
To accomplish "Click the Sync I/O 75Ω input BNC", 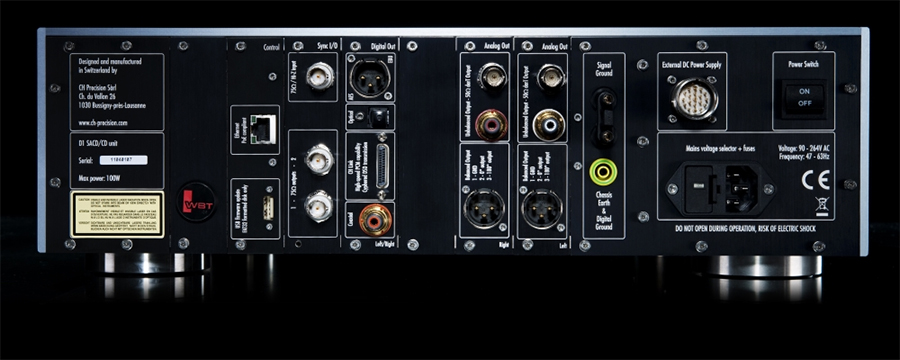I will coord(319,75).
